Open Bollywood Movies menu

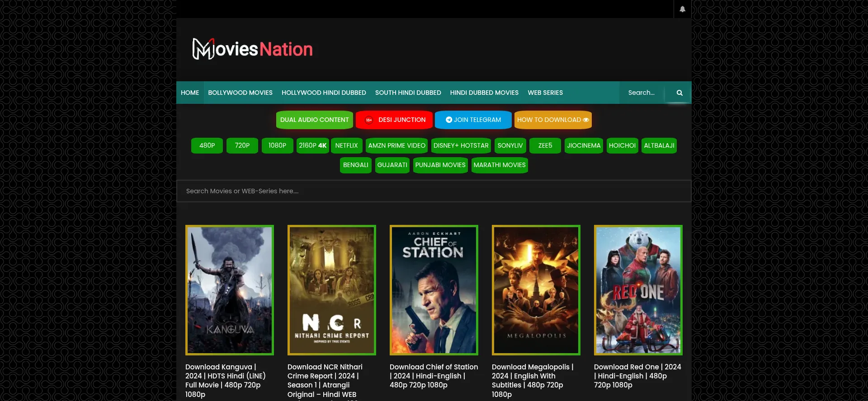point(240,93)
